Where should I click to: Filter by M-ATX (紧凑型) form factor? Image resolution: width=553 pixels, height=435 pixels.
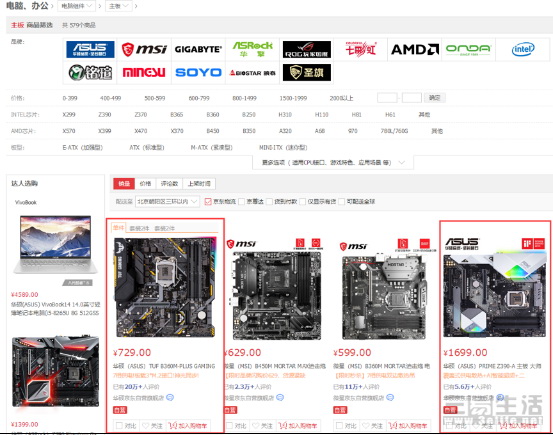[x=212, y=147]
